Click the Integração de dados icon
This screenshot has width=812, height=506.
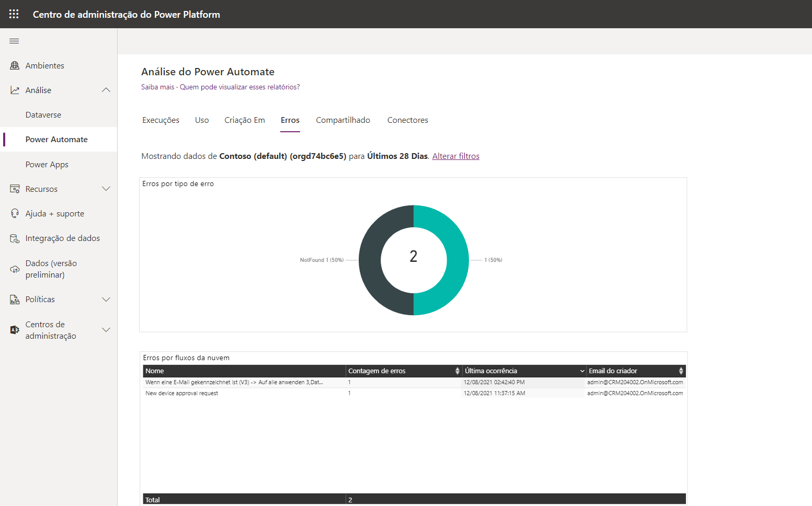click(15, 238)
